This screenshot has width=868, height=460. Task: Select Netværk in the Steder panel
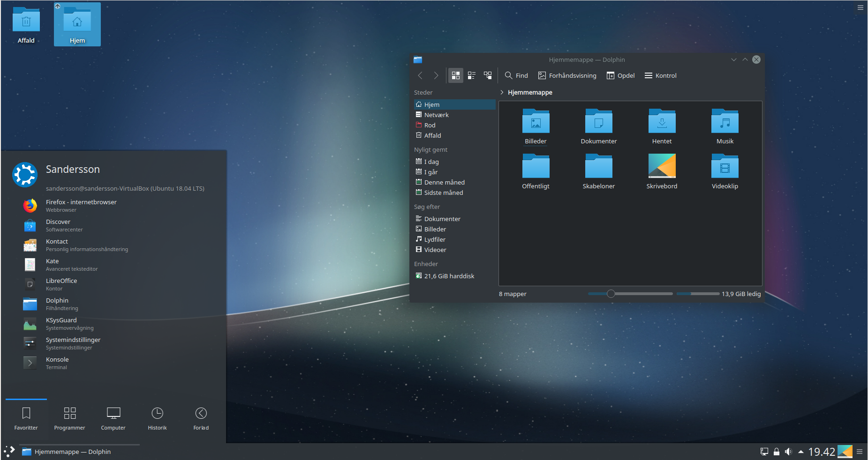pyautogui.click(x=454, y=115)
